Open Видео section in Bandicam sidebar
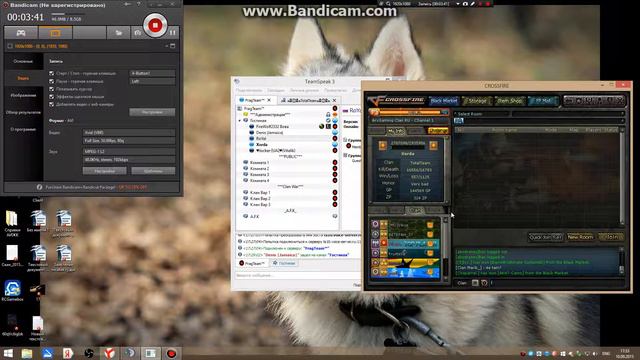 23,78
